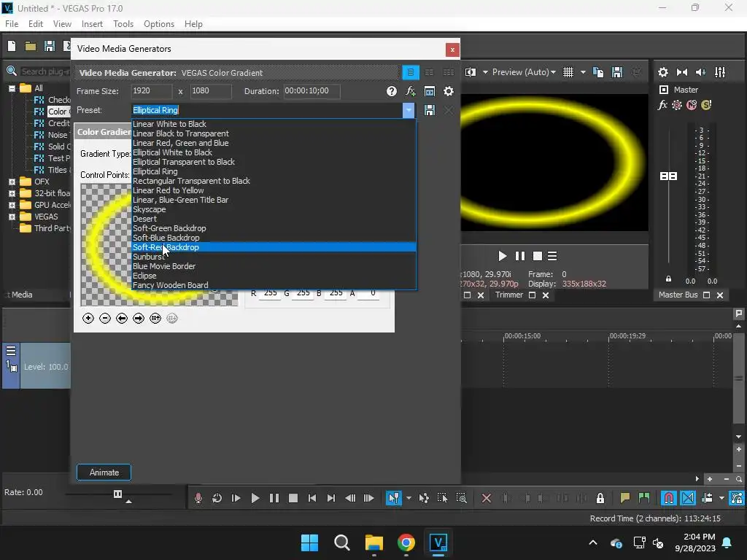
Task: Play the video preview
Action: tap(502, 257)
